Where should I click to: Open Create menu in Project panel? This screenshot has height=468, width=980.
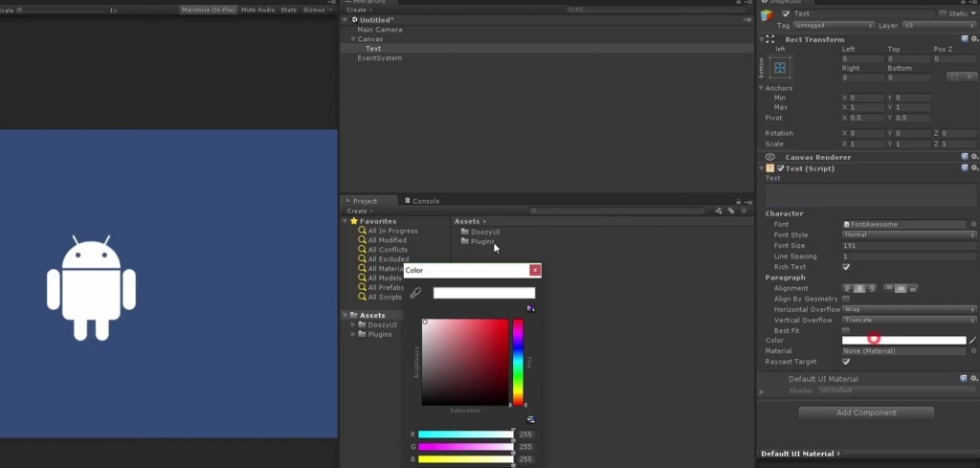(x=360, y=212)
